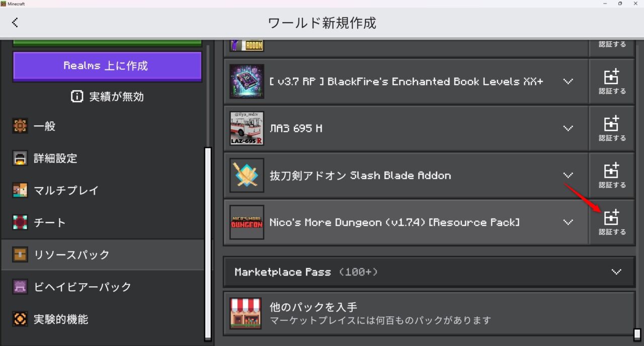Image resolution: width=644 pixels, height=346 pixels.
Task: Open the 詳細設定 tab
Action: pyautogui.click(x=103, y=158)
